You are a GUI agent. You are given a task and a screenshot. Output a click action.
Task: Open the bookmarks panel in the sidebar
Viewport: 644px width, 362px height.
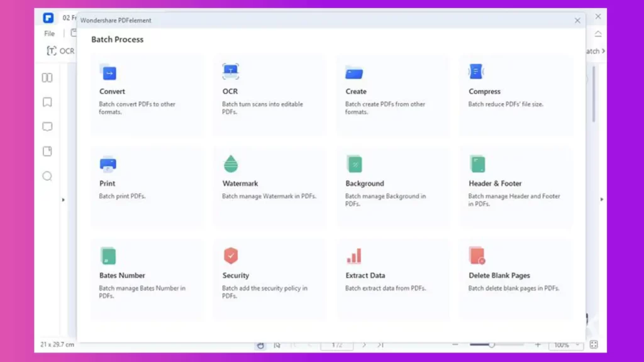click(47, 102)
